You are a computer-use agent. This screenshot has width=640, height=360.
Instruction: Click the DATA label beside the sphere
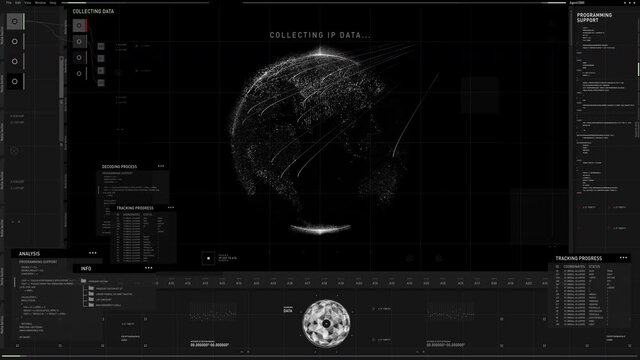pyautogui.click(x=288, y=311)
